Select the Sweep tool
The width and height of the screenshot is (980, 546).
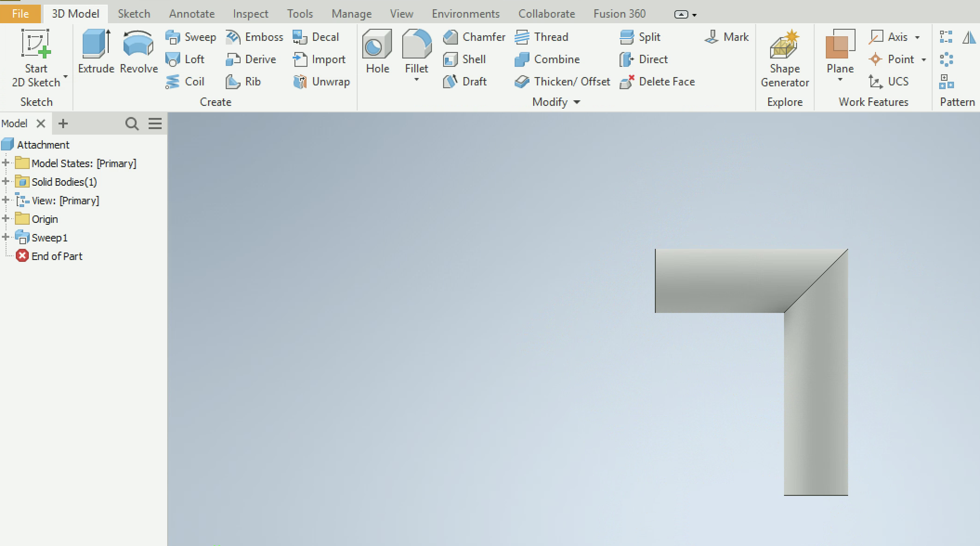[x=191, y=37]
